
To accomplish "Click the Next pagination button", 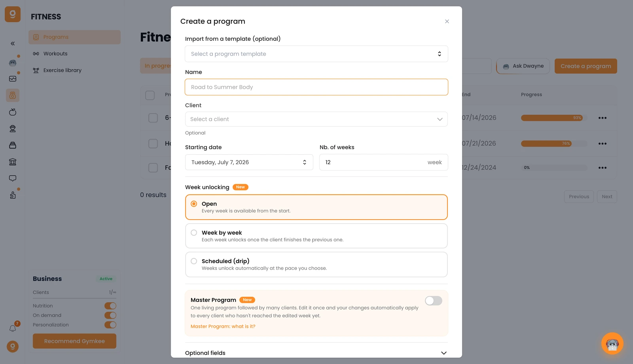I will [607, 197].
